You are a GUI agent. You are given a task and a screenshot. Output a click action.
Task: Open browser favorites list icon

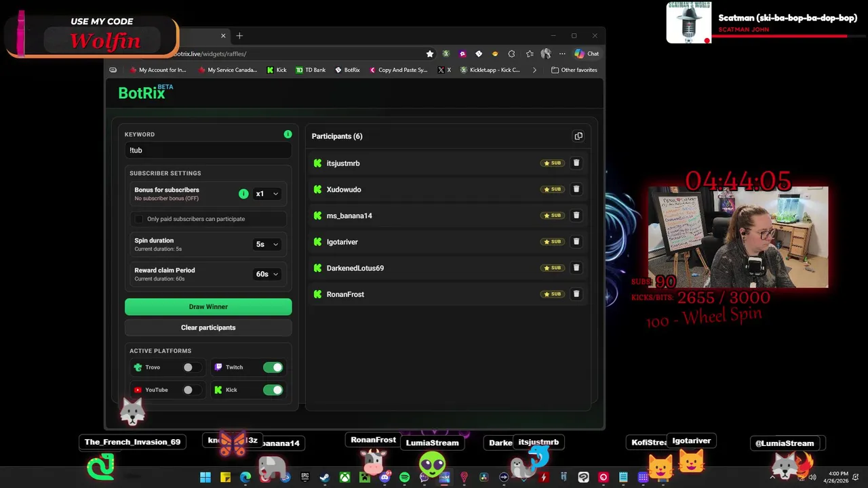coord(530,54)
